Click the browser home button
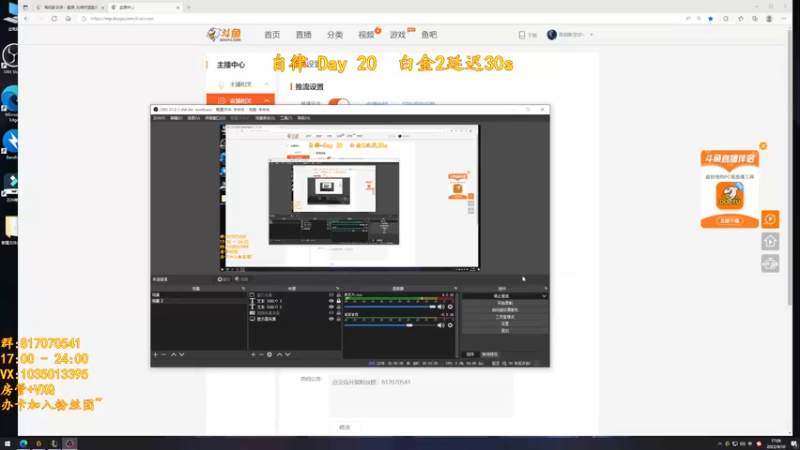The width and height of the screenshot is (800, 450). click(x=68, y=18)
